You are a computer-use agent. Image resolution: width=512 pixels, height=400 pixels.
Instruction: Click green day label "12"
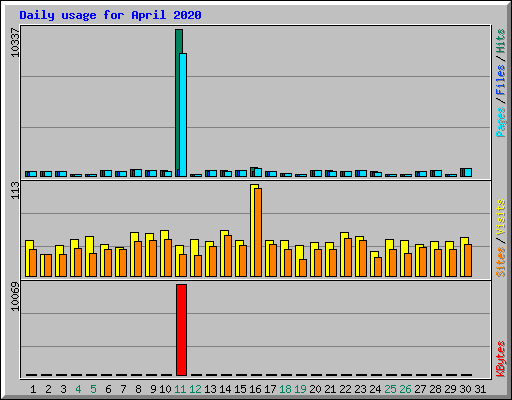(x=195, y=389)
